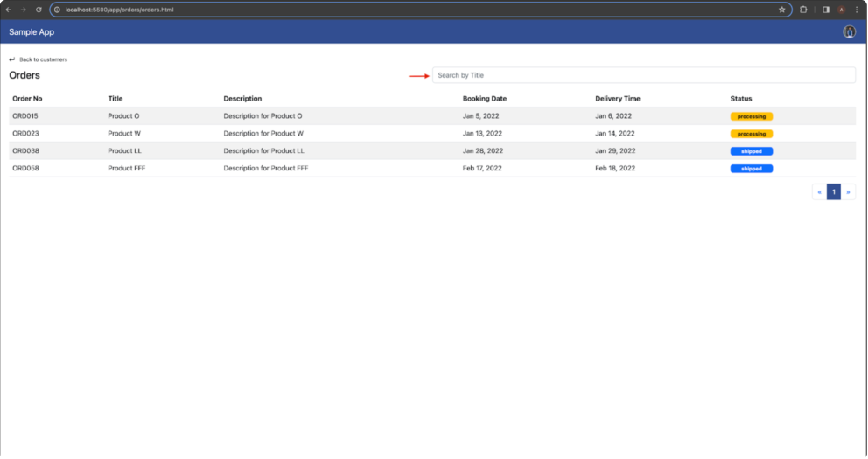Click order number ORD015
The width and height of the screenshot is (868, 459).
25,116
